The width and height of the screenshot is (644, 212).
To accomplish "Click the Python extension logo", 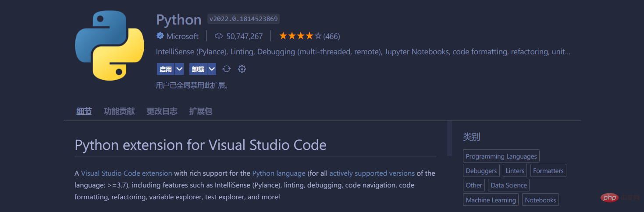I will pos(110,46).
